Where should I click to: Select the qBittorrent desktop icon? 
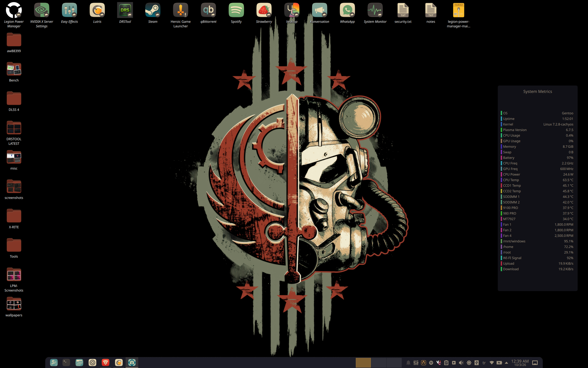[x=208, y=10]
